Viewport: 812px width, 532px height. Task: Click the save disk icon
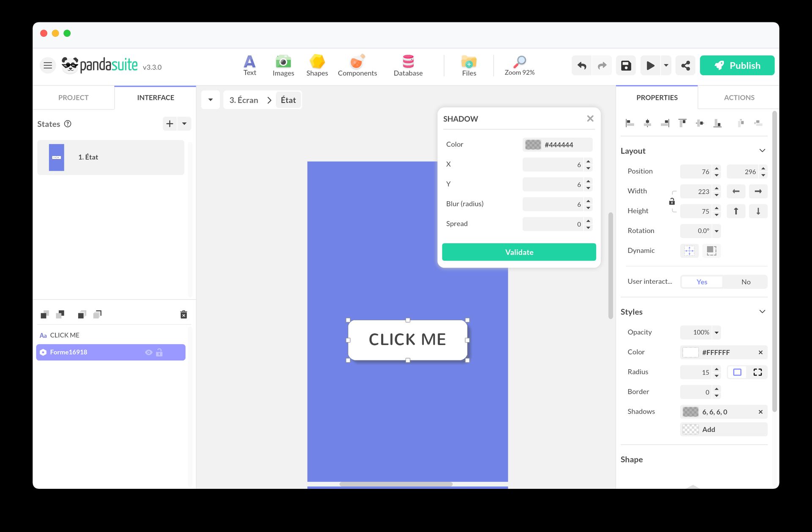click(x=626, y=66)
